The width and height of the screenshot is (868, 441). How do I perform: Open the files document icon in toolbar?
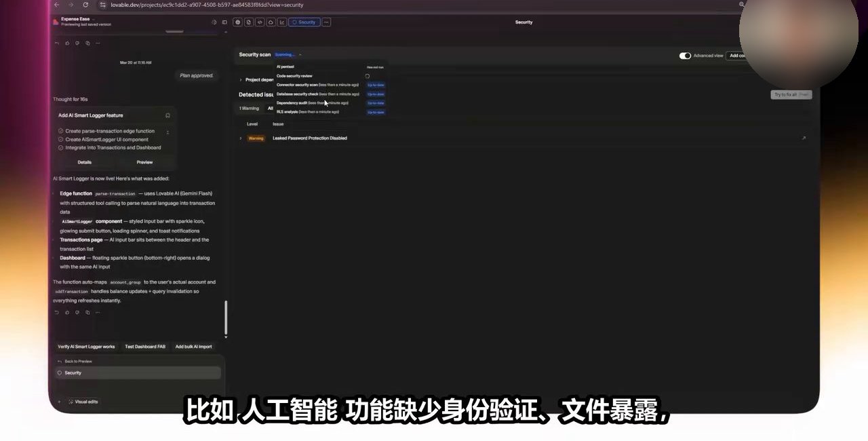[x=249, y=22]
